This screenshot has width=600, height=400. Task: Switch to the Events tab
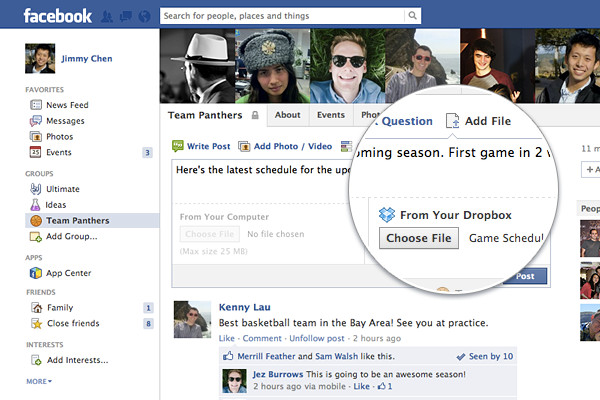pos(331,115)
